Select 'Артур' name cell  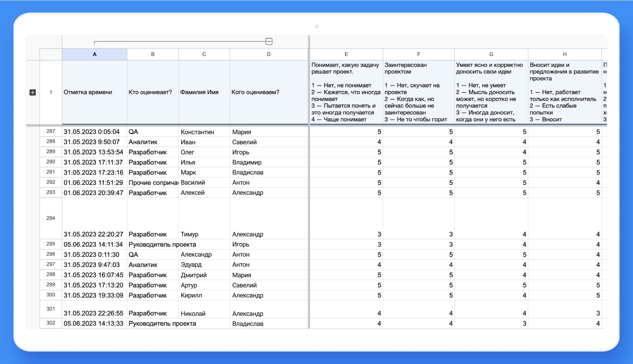204,285
